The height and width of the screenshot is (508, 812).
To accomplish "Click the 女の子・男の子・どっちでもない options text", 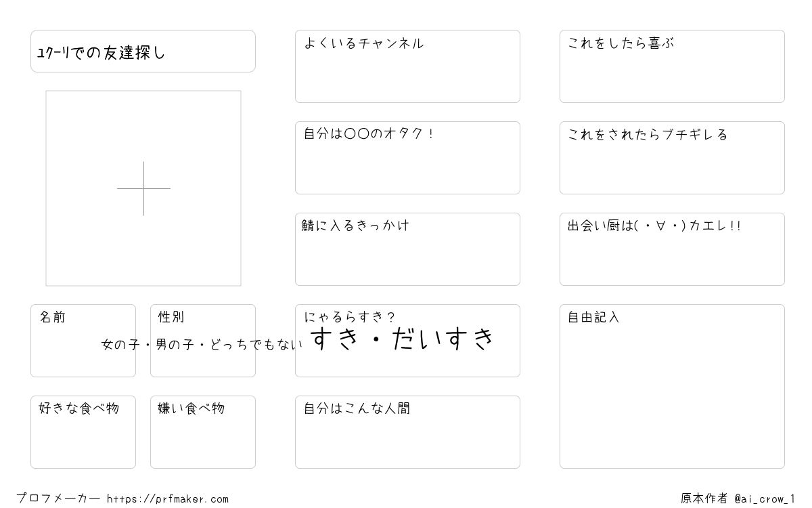I will (x=202, y=345).
